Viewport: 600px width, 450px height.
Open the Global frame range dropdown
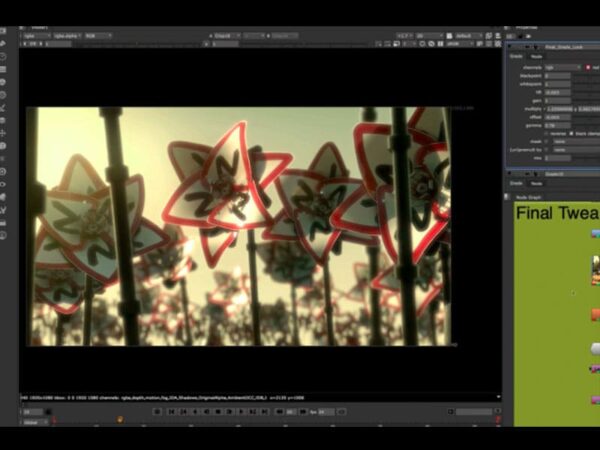35,422
